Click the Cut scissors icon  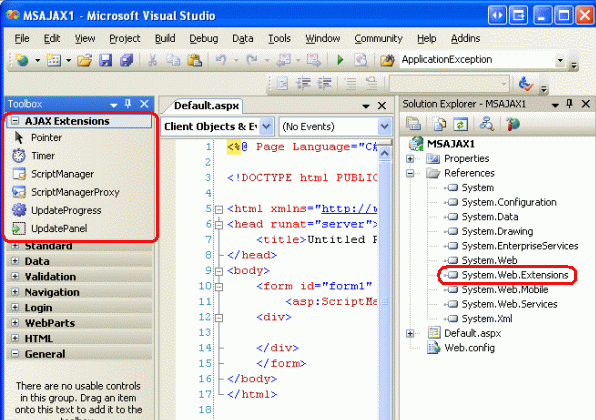click(152, 60)
